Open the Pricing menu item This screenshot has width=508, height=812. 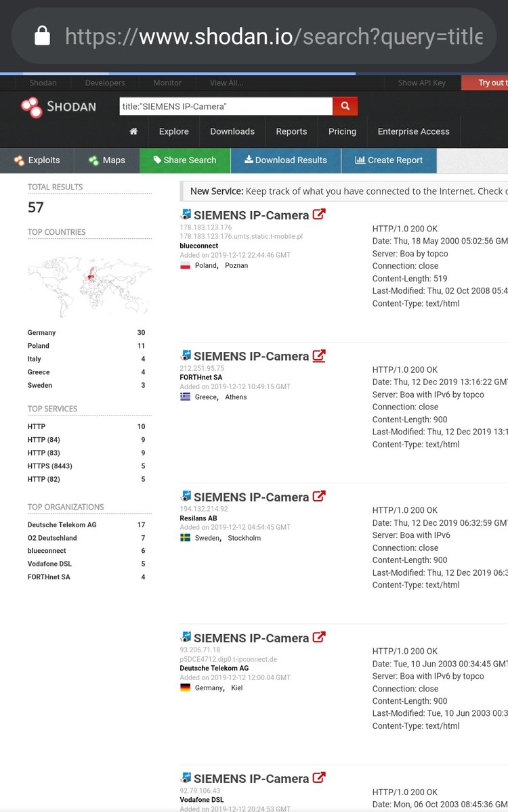click(342, 131)
